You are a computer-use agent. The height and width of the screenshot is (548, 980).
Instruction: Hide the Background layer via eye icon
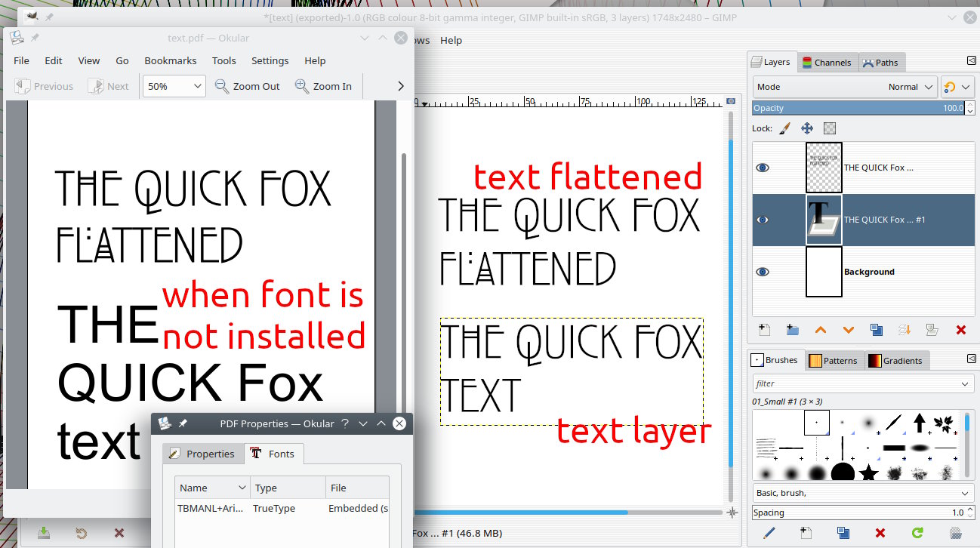click(763, 272)
